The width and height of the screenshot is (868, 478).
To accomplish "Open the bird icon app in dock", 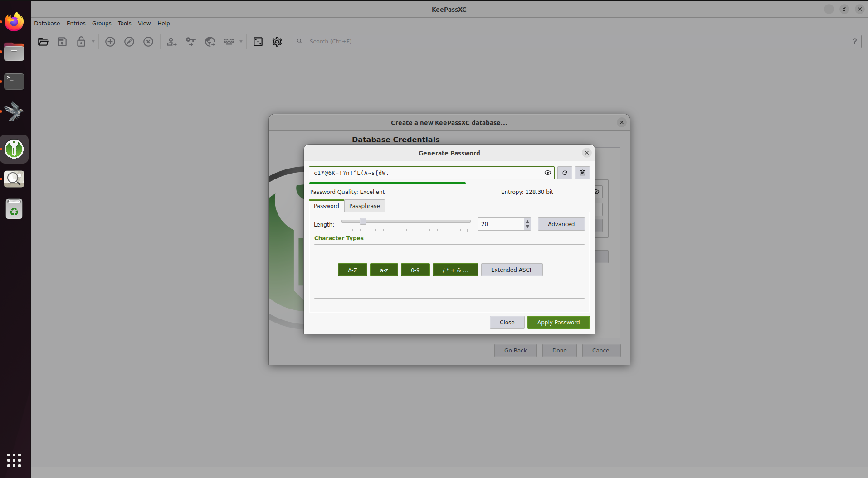I will coord(14,111).
